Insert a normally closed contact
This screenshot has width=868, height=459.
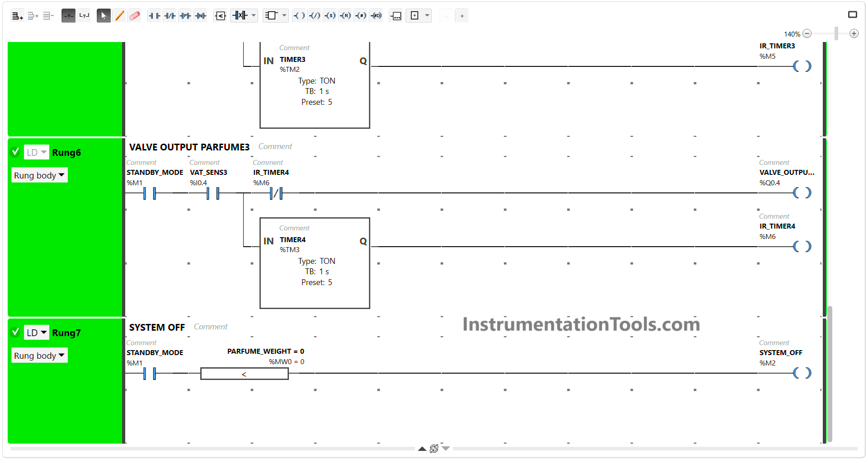[x=170, y=16]
